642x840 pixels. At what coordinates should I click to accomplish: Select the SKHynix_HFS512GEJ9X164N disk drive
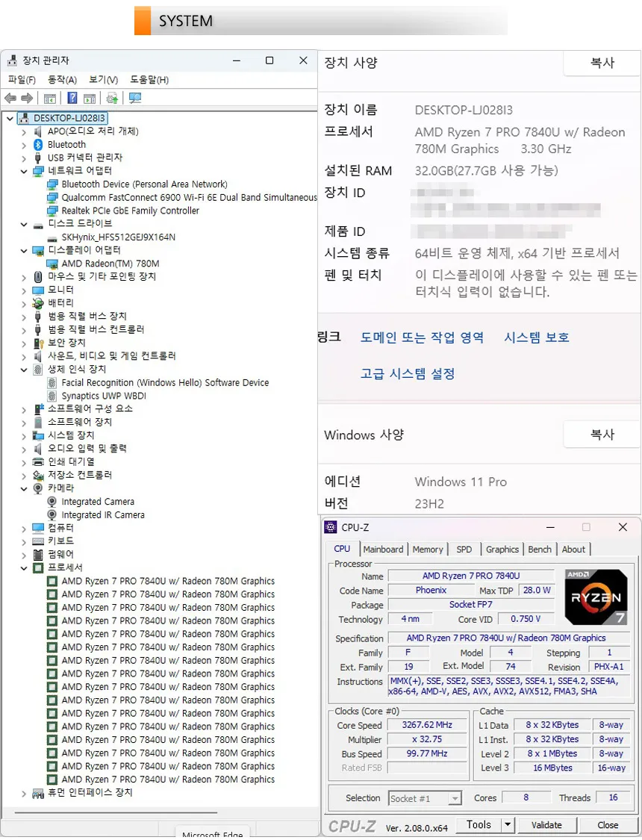coord(118,237)
